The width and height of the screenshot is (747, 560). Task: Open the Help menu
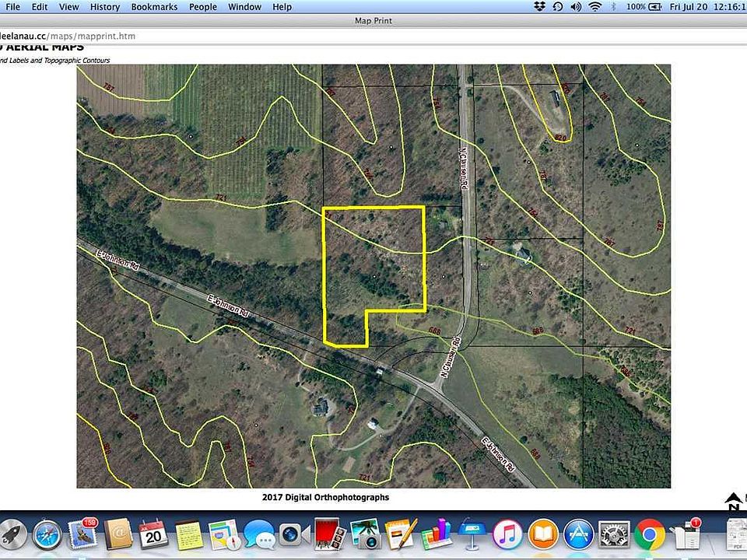282,7
